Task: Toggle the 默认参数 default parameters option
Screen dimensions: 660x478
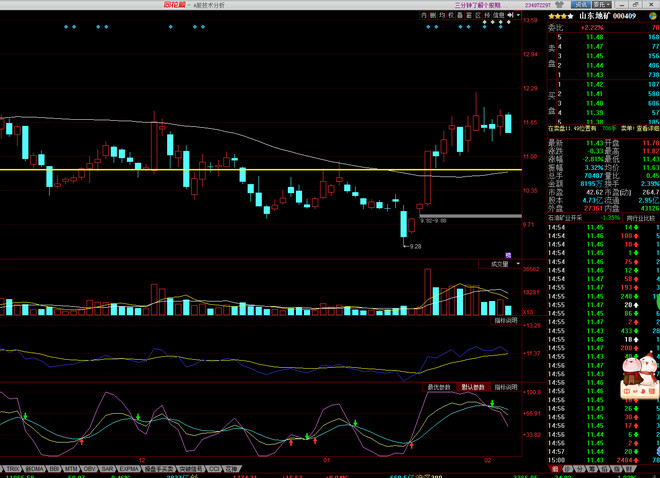Action: coord(473,387)
